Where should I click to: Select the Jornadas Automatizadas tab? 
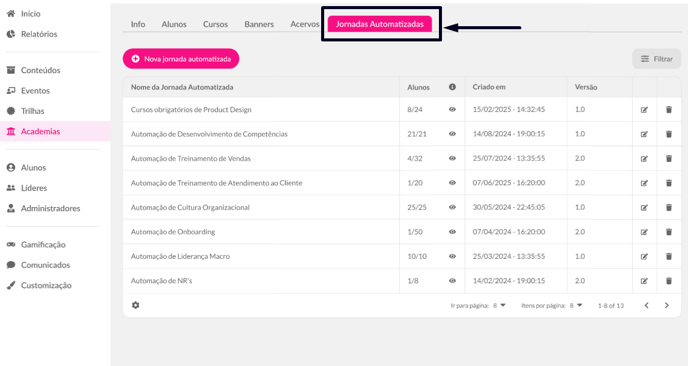380,24
